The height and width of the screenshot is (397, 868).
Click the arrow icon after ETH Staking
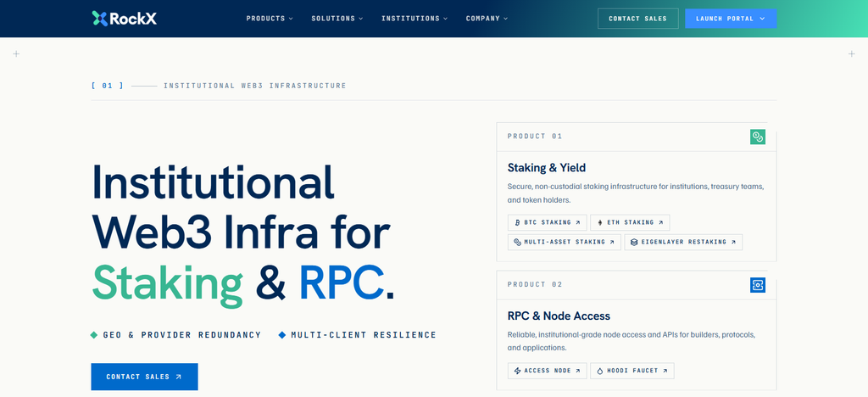pos(660,222)
